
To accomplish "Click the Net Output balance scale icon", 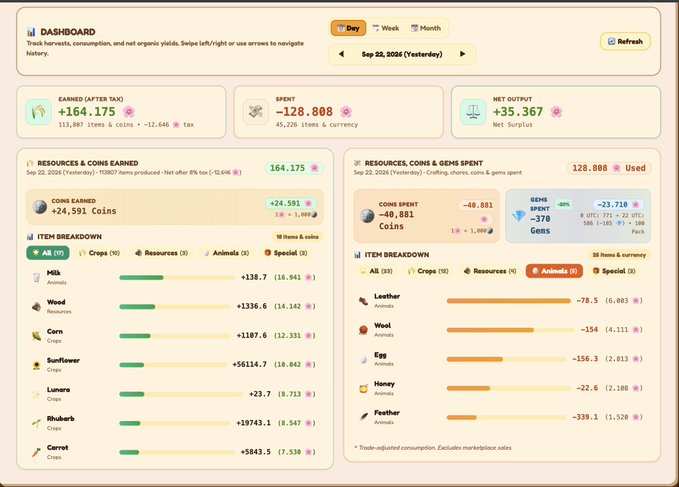I will tap(473, 112).
